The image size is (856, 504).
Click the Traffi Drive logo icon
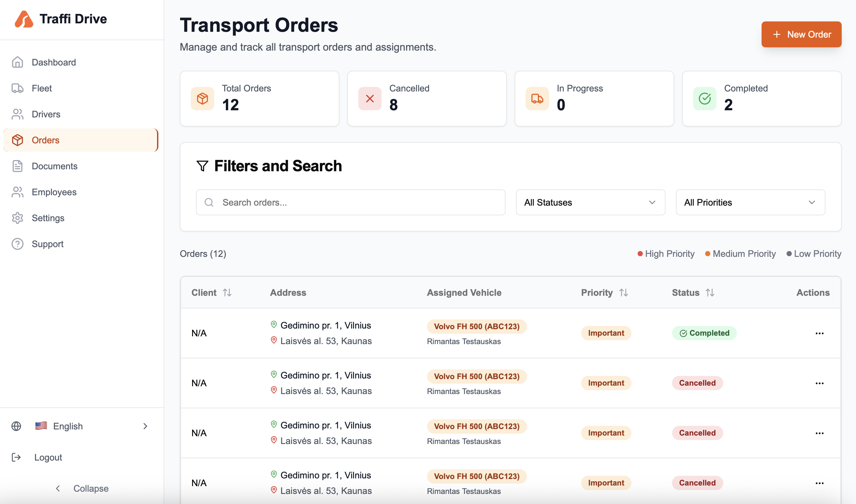click(x=24, y=19)
